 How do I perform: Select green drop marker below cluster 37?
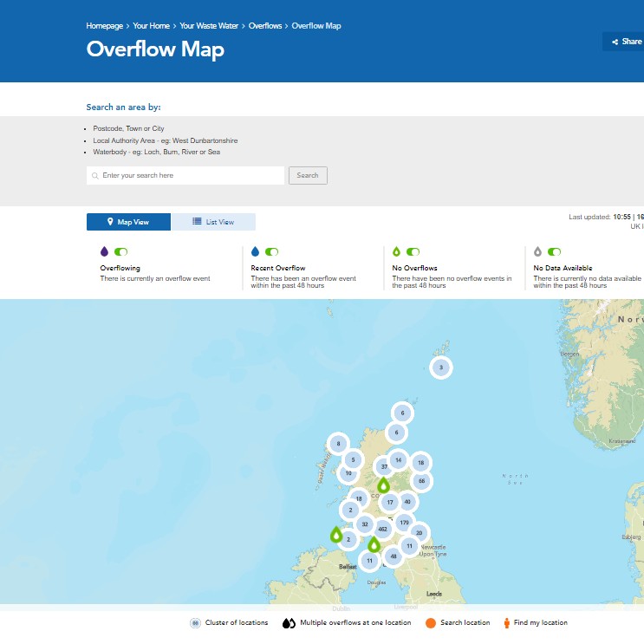(384, 485)
